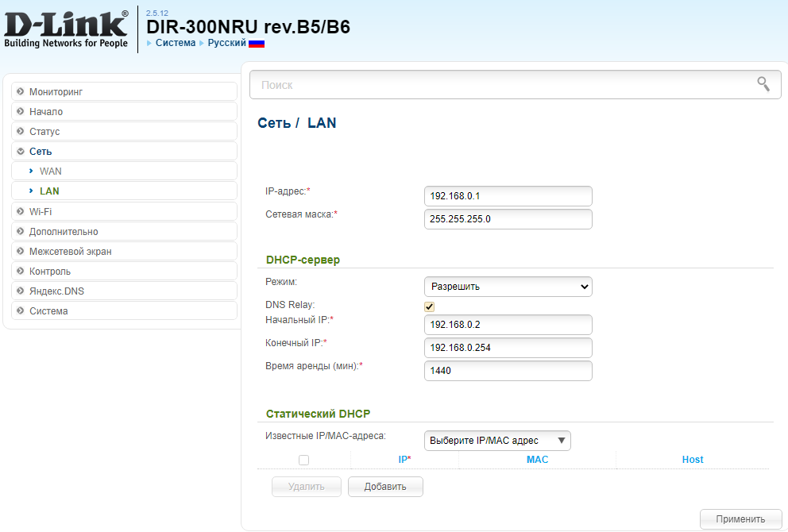Click the Время аренды input field
The height and width of the screenshot is (532, 788).
tap(508, 371)
